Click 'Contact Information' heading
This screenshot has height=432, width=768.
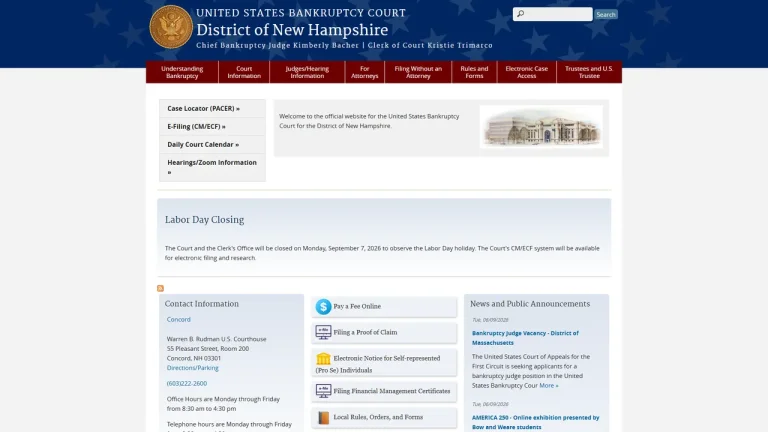pos(202,304)
